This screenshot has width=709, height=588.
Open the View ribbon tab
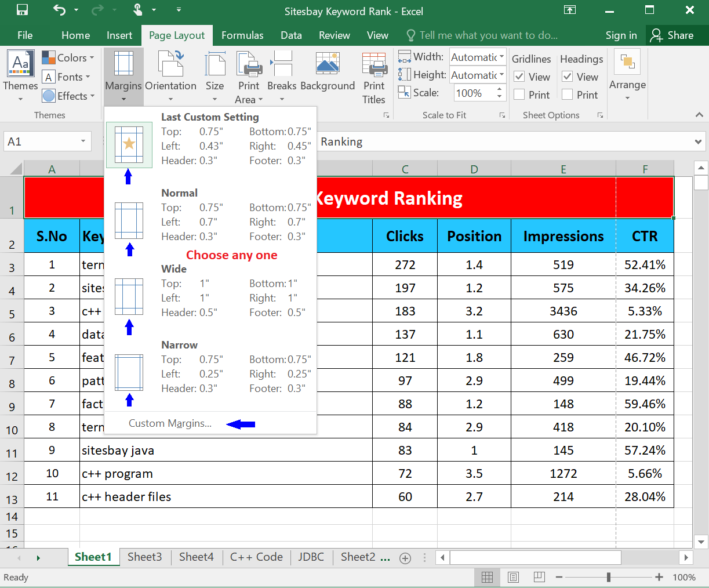pos(377,35)
